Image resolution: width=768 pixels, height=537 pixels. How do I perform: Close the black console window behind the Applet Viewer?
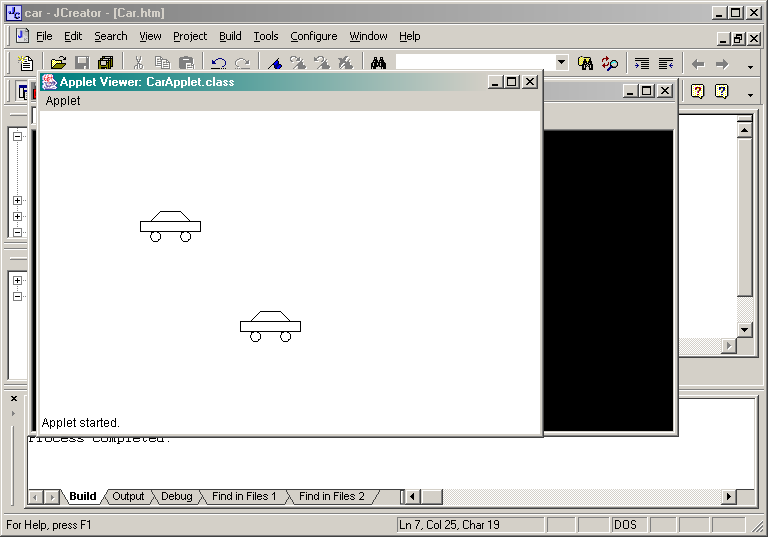(665, 91)
